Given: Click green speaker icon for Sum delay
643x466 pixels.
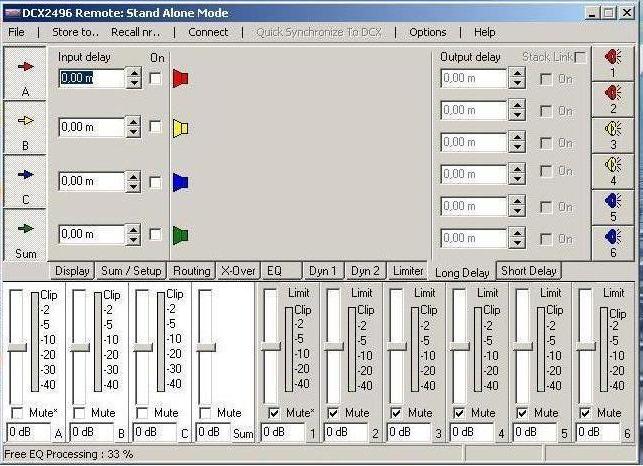Looking at the screenshot, I should 180,235.
